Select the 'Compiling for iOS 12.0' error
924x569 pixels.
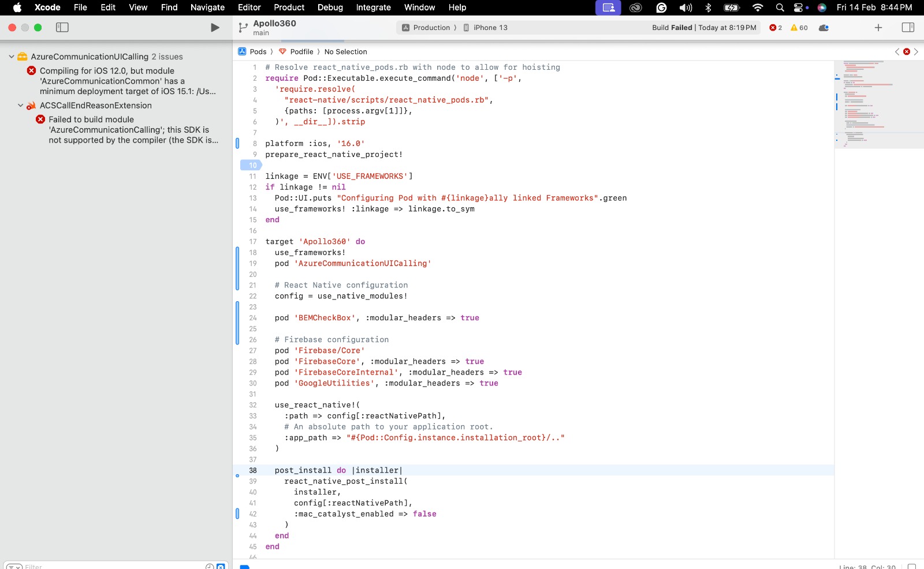point(128,81)
